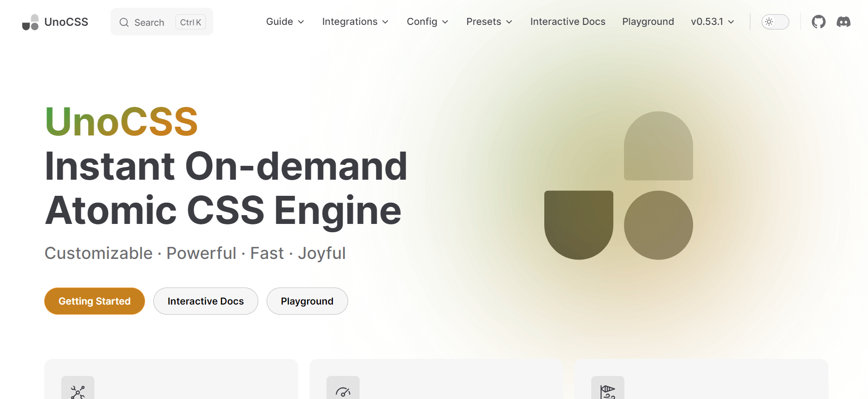The image size is (868, 399).
Task: Expand the Integrations dropdown menu
Action: [355, 22]
